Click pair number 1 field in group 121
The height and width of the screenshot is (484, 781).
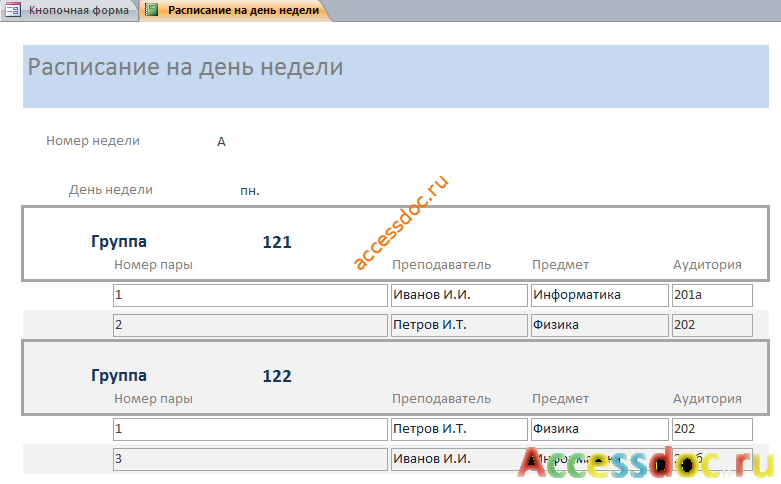[250, 295]
